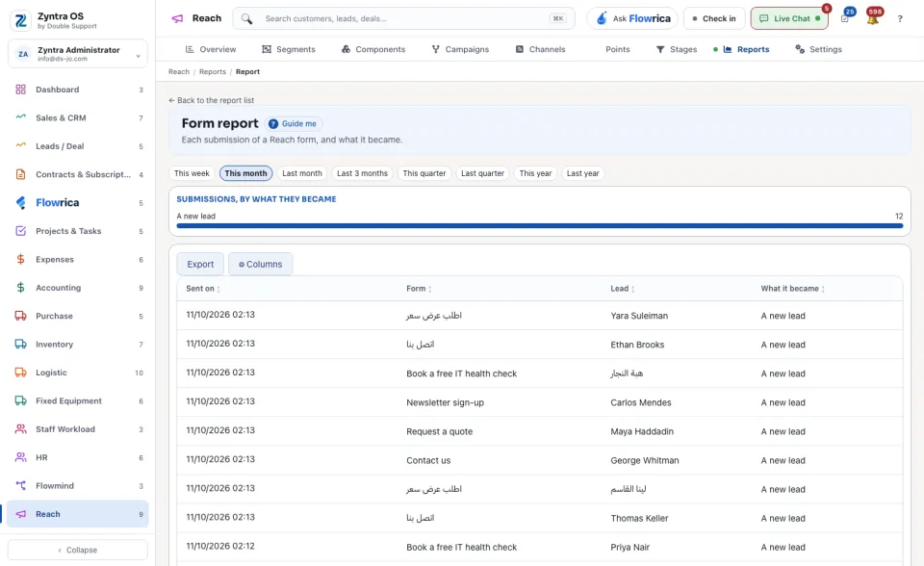Open the HR people icon
924x566 pixels.
(20, 457)
